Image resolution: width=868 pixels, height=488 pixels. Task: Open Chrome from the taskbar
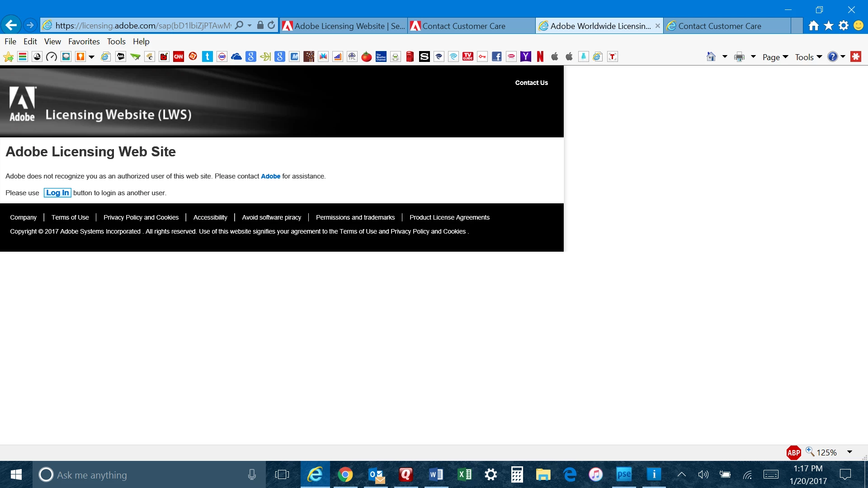(345, 474)
